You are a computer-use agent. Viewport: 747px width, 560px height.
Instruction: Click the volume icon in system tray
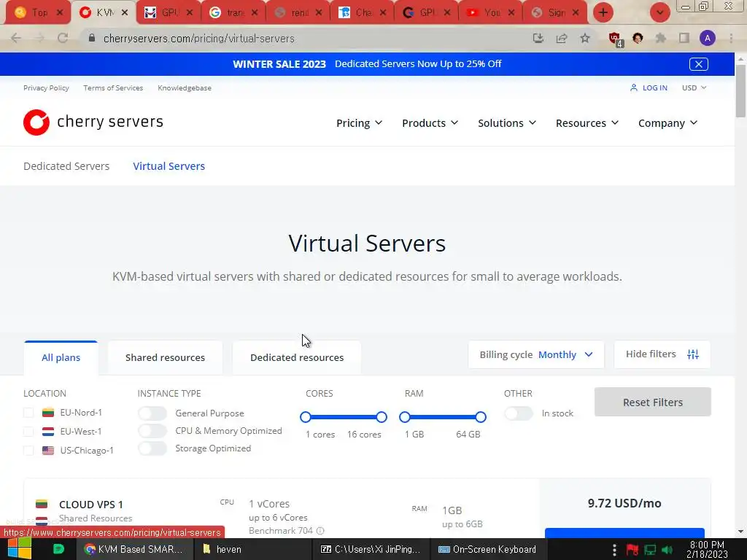tap(667, 550)
